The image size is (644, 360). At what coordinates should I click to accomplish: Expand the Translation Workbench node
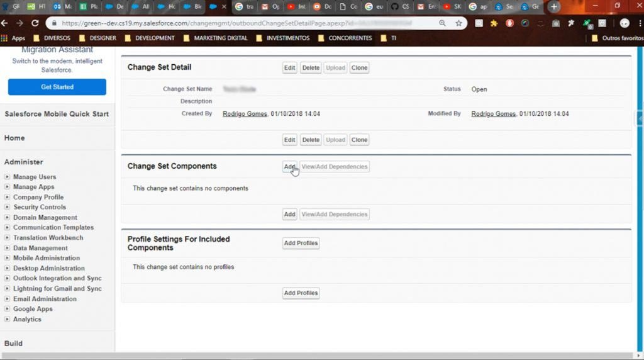click(7, 237)
